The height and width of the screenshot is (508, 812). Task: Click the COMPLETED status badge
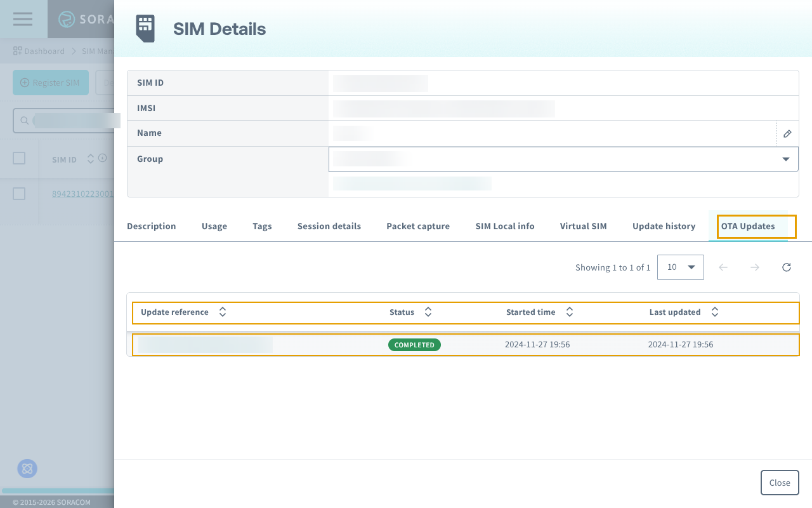point(414,345)
